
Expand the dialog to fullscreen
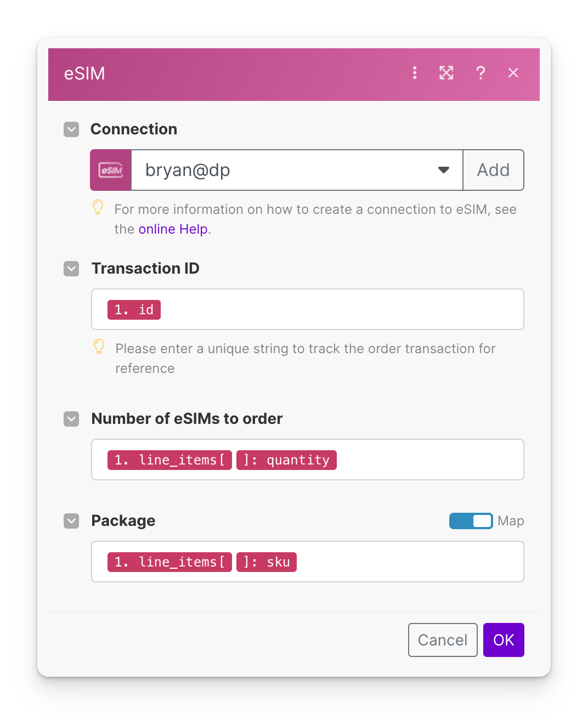[446, 72]
